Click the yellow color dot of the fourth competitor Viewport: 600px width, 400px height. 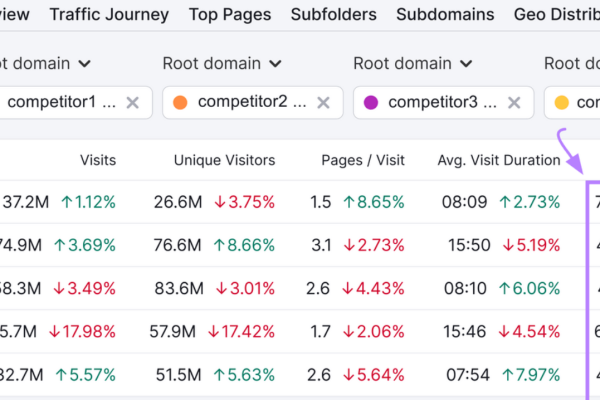(x=561, y=103)
